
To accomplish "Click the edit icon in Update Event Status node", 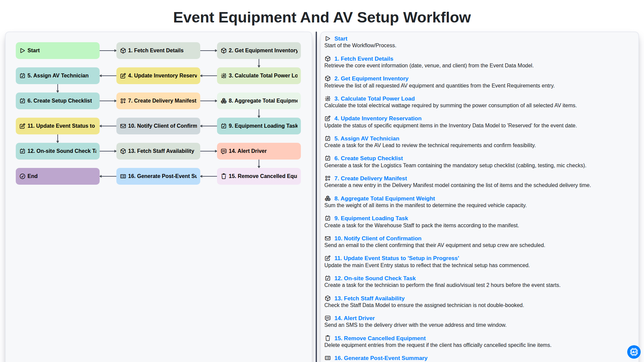I will coord(22,126).
